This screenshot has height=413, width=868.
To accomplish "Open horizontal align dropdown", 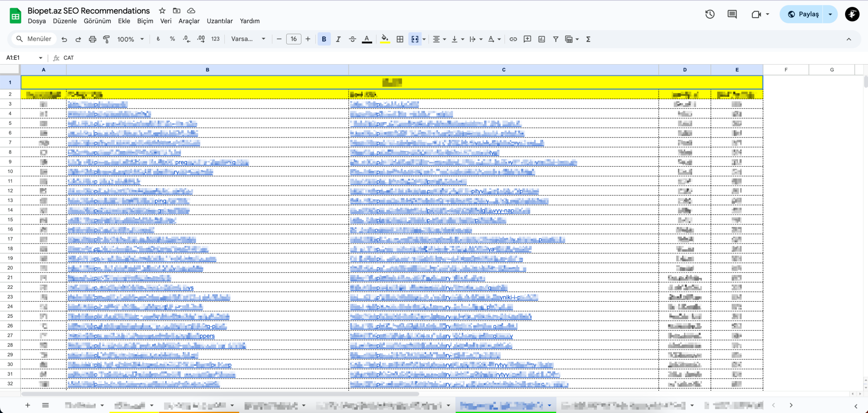I will coord(439,39).
